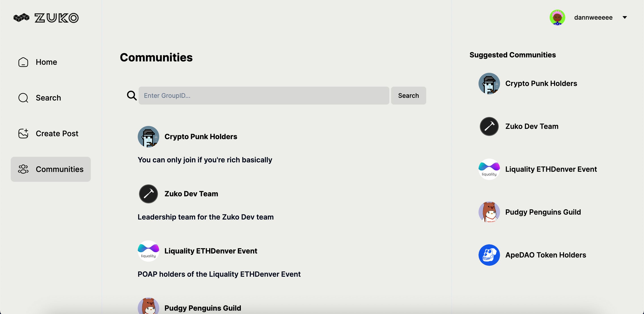Screen dimensions: 644x314
Task: Focus the Enter GroupID input field
Action: tap(264, 96)
